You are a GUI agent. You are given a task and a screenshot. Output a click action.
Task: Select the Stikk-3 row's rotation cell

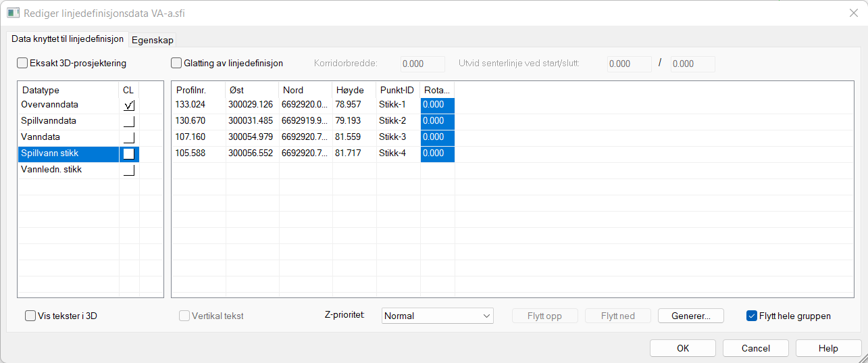[437, 137]
